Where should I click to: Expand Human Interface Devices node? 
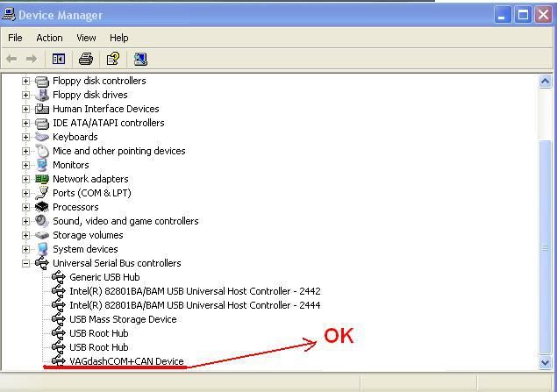click(25, 109)
